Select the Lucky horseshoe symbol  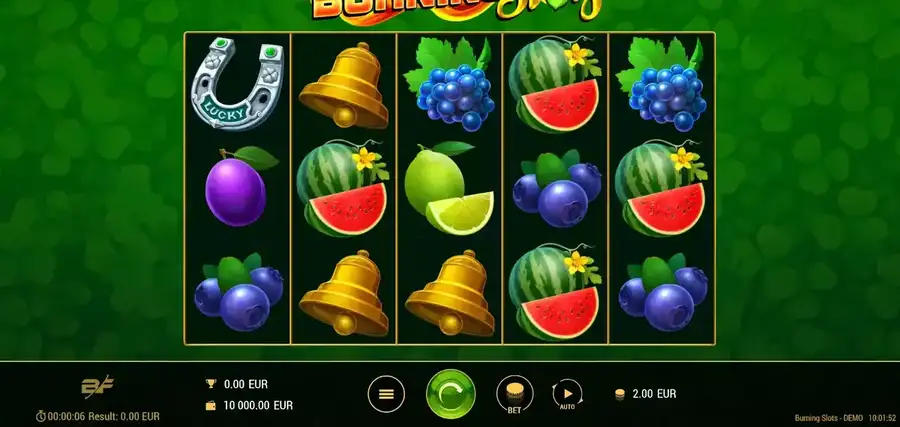tap(237, 84)
